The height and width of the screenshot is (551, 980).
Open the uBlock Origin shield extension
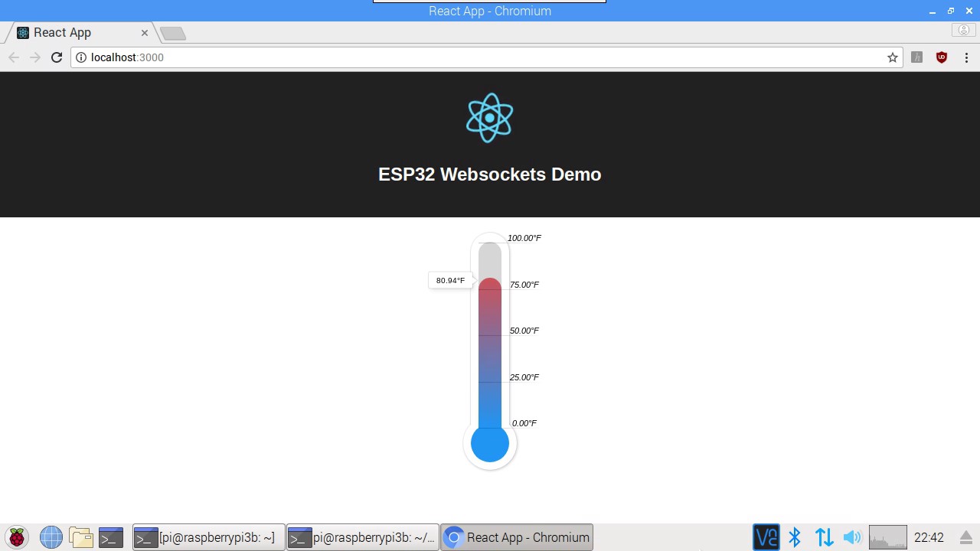pyautogui.click(x=942, y=57)
